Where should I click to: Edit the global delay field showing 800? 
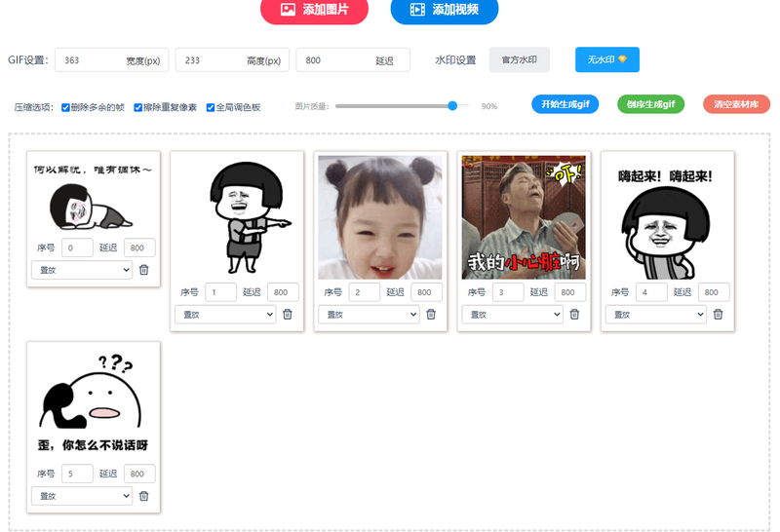coord(353,60)
